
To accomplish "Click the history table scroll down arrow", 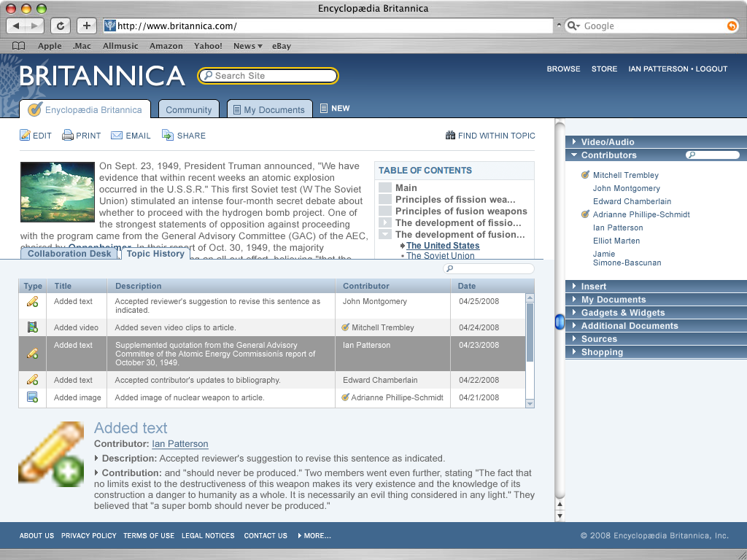I will click(x=530, y=403).
